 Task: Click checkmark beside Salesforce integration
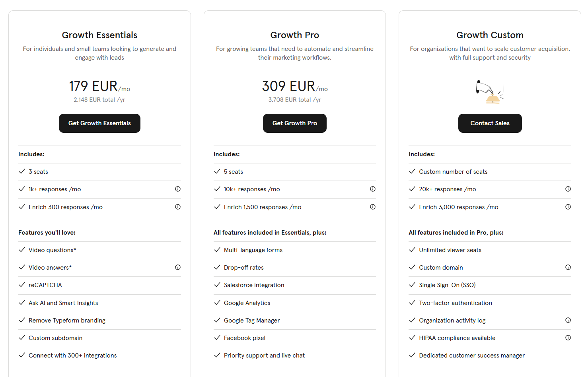point(217,285)
